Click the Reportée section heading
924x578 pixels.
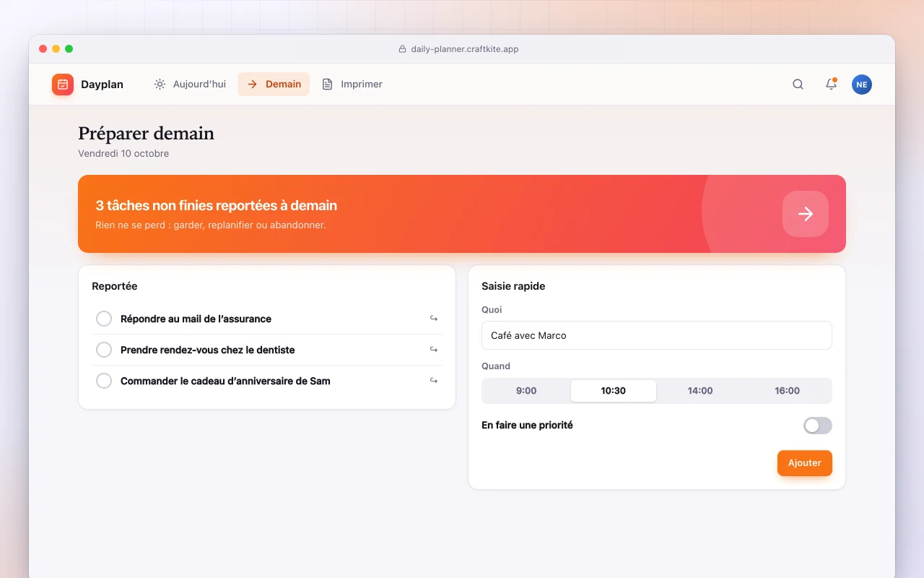tap(115, 286)
